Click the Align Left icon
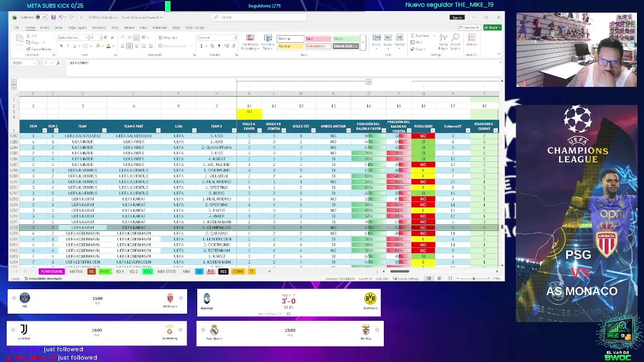 pyautogui.click(x=123, y=46)
